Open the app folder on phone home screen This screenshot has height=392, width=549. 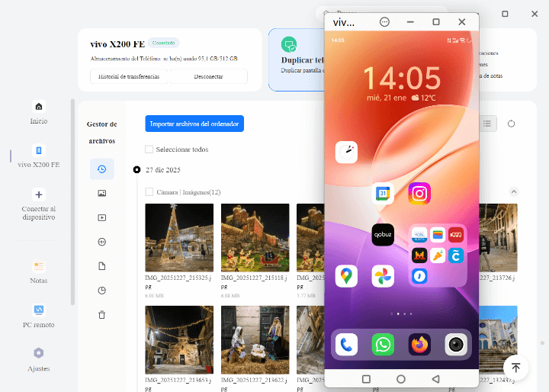[438, 255]
